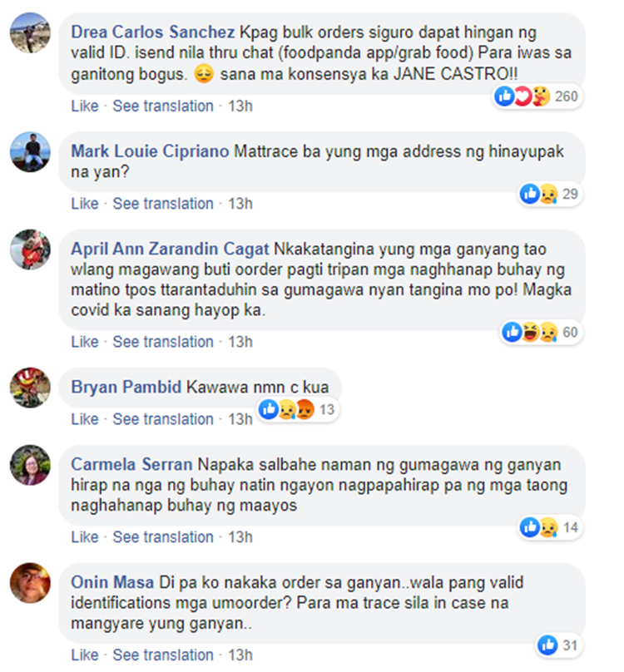Click the 13h timestamp on Drea's comment
This screenshot has height=672, width=624.
pos(240,106)
